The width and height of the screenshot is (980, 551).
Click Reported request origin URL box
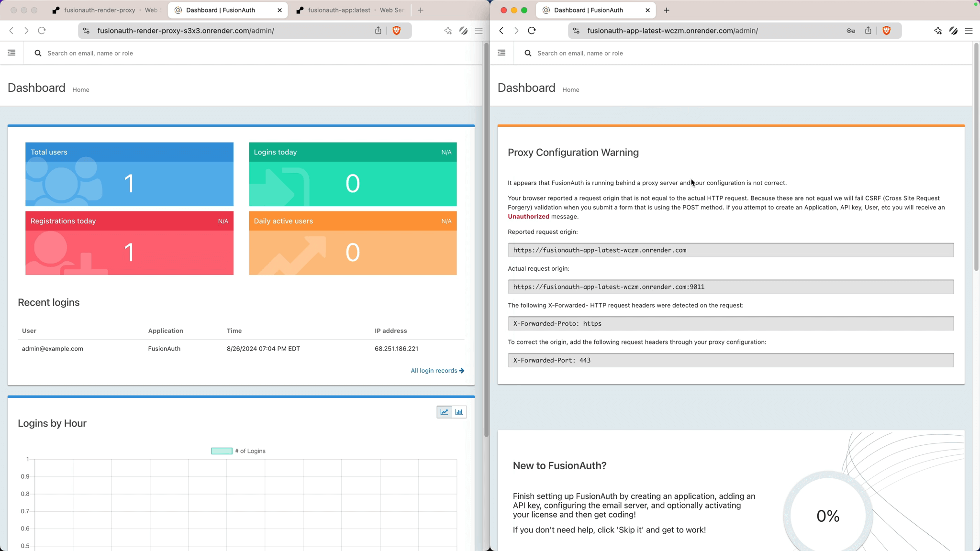coord(731,250)
